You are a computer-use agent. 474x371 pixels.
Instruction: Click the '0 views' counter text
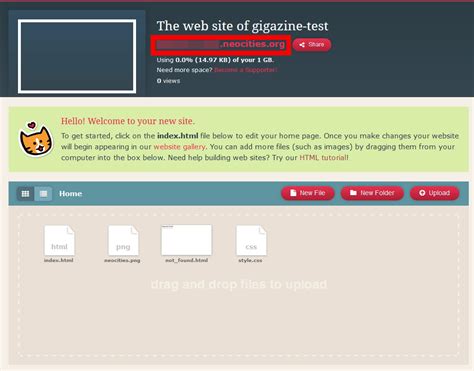[x=168, y=81]
